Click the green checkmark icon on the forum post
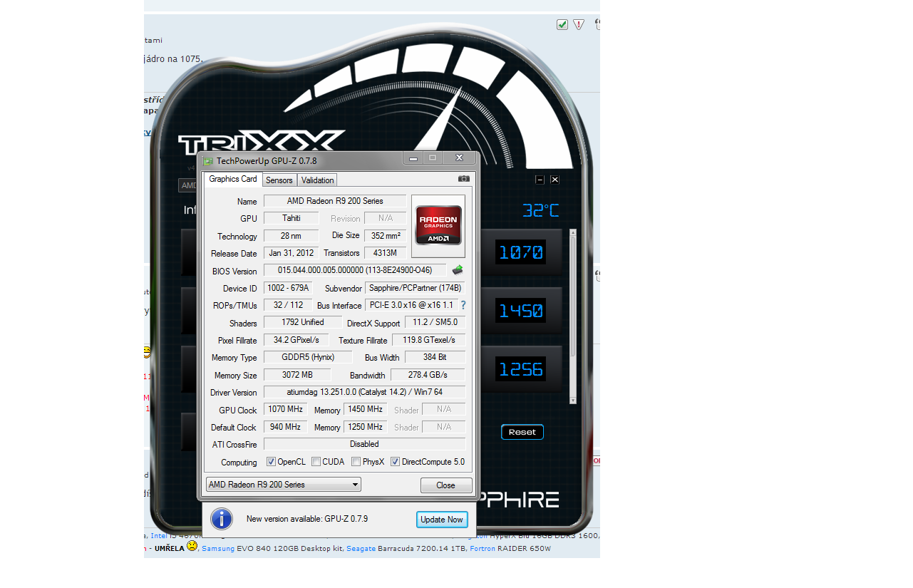The image size is (913, 588). coord(562,25)
